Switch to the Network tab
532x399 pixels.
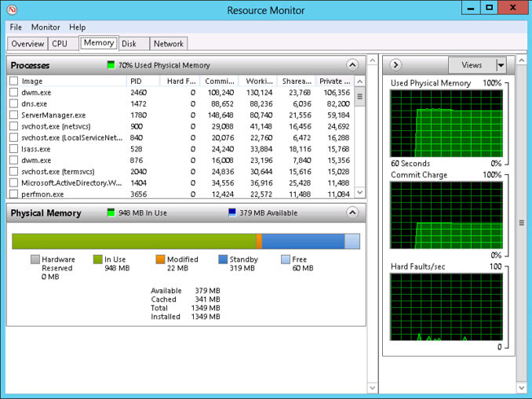tap(169, 44)
